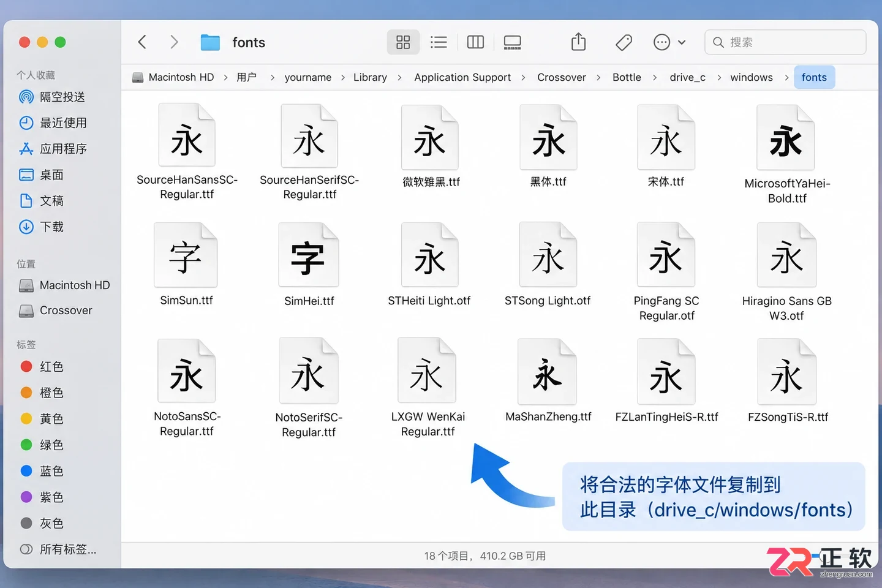The width and height of the screenshot is (882, 588).
Task: Select the SimHei.ttf file icon
Action: 309,255
